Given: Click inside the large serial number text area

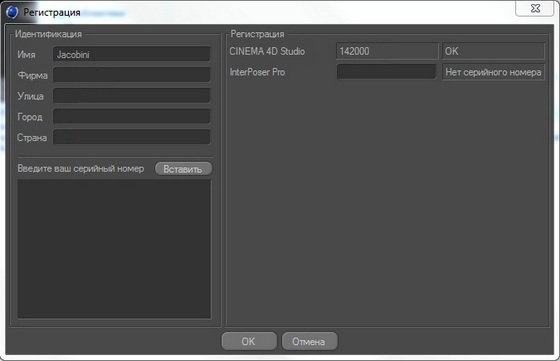Looking at the screenshot, I should click(114, 249).
